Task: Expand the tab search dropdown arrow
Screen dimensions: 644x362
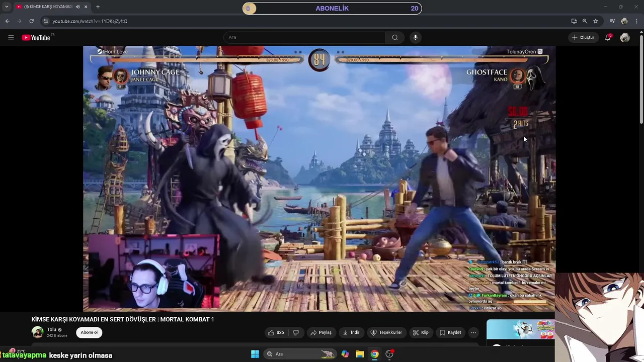Action: 7,7
